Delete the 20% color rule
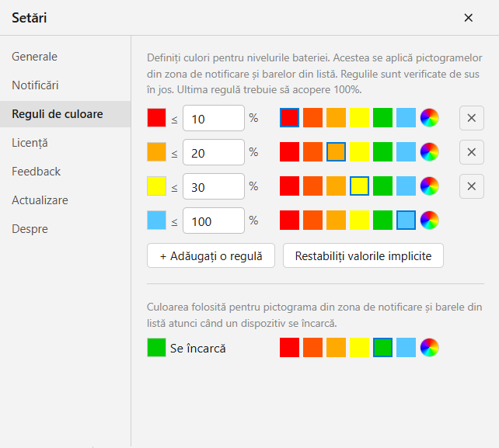Image resolution: width=499 pixels, height=448 pixels. click(x=472, y=152)
